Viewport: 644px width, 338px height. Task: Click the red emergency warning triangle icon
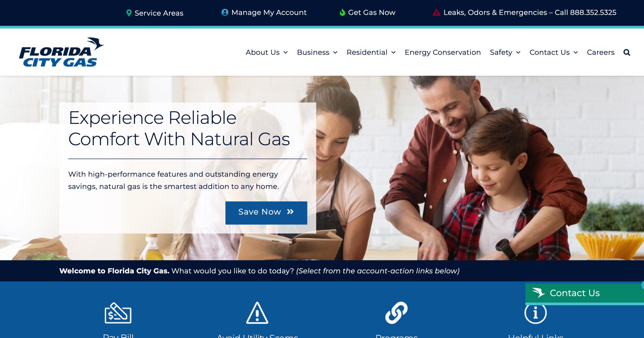[436, 12]
